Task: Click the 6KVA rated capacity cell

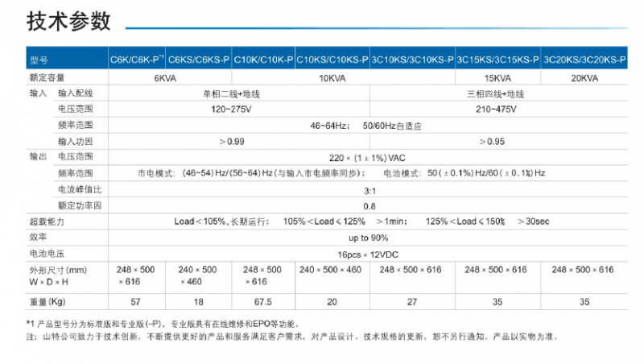Action: 167,78
